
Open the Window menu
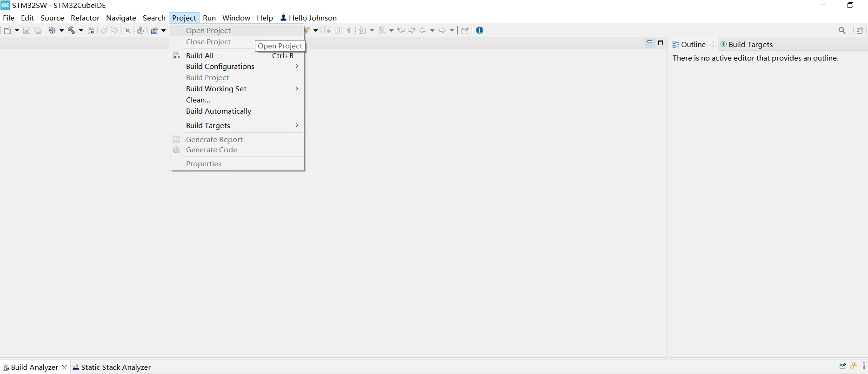click(x=236, y=18)
